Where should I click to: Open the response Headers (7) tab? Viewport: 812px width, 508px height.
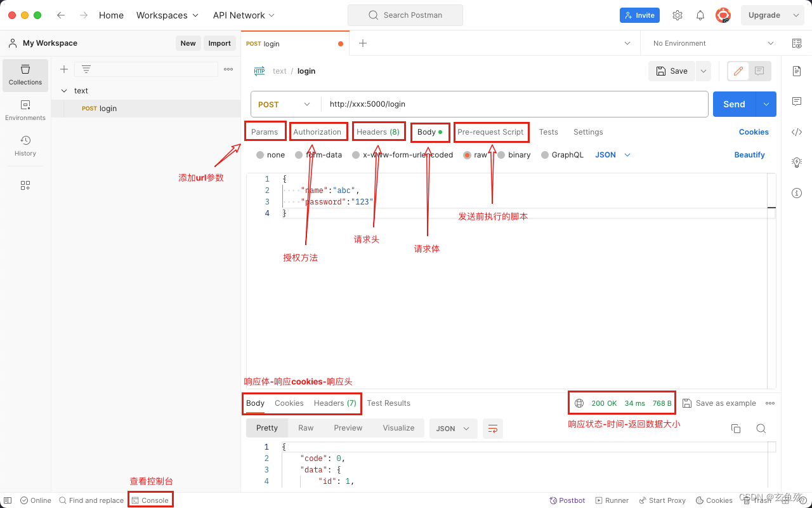tap(335, 403)
